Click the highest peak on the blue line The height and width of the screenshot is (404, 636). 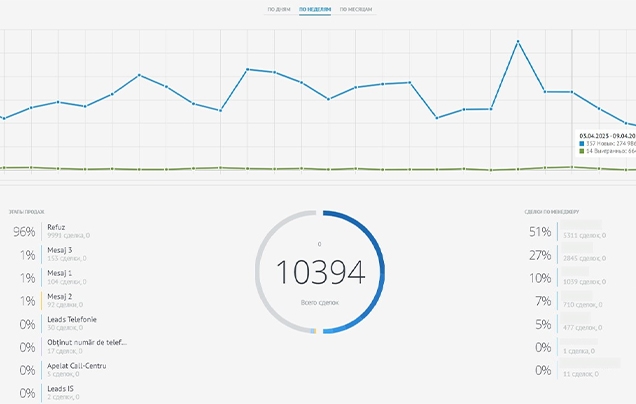(x=518, y=41)
